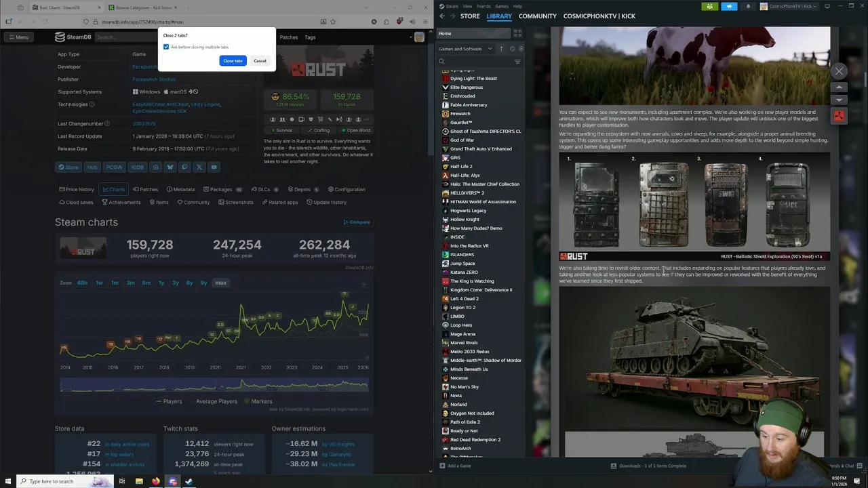The width and height of the screenshot is (868, 488).
Task: Set chart zoom to 1y
Action: (161, 283)
